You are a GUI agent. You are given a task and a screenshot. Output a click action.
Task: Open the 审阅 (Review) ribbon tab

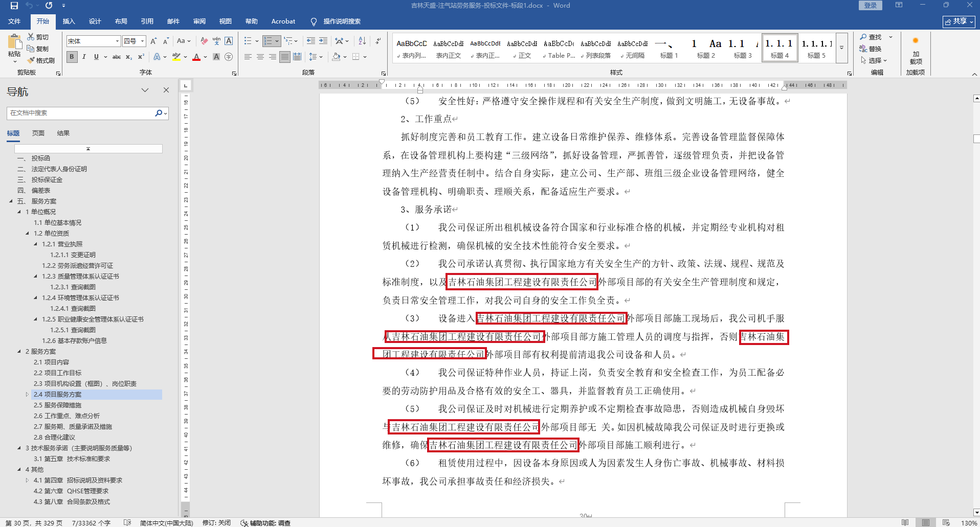199,21
